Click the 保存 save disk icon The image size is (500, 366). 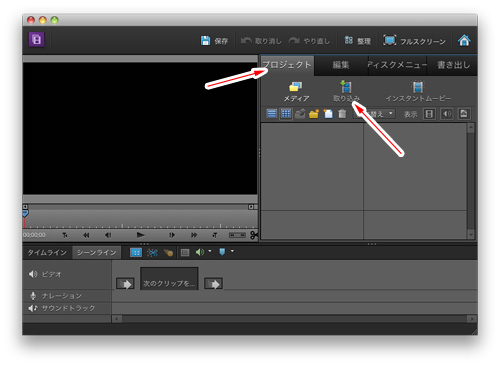[205, 41]
